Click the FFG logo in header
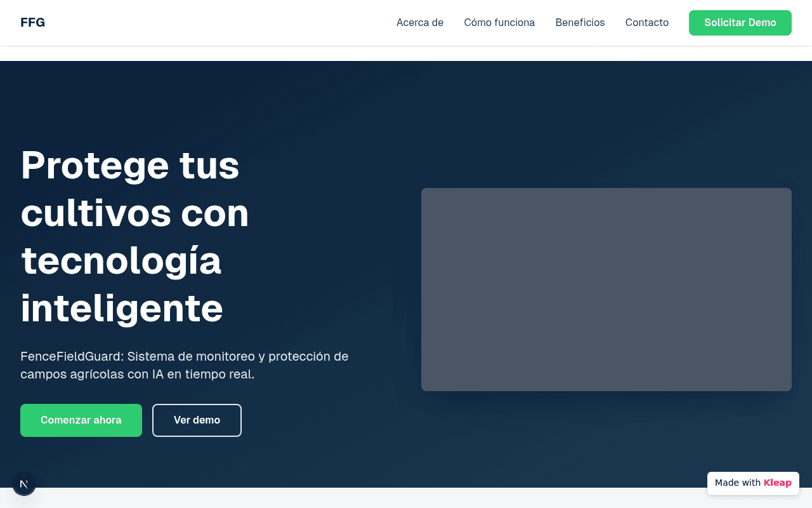This screenshot has height=508, width=812. 32,23
